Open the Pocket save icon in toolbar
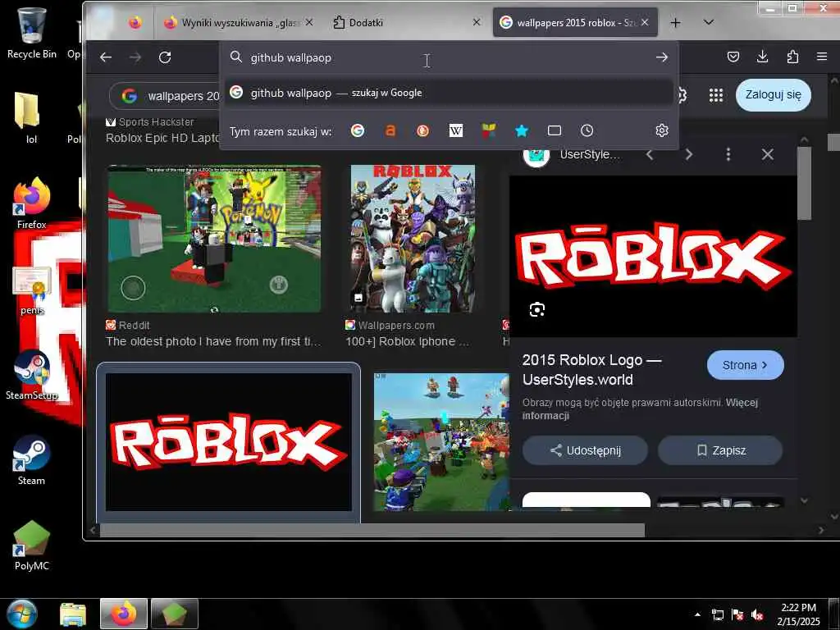The image size is (840, 630). (x=733, y=57)
